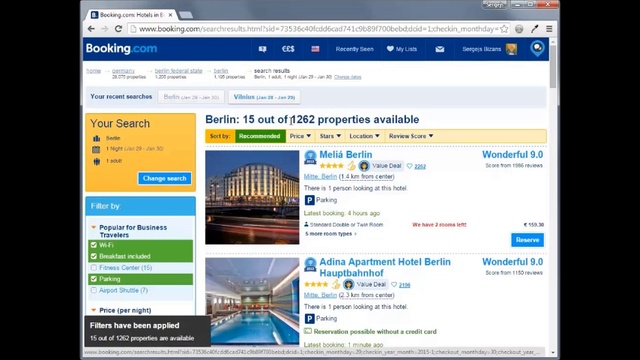Open the Mitte, Berlin link under Meliá Berlin
640x360 pixels.
pos(320,177)
